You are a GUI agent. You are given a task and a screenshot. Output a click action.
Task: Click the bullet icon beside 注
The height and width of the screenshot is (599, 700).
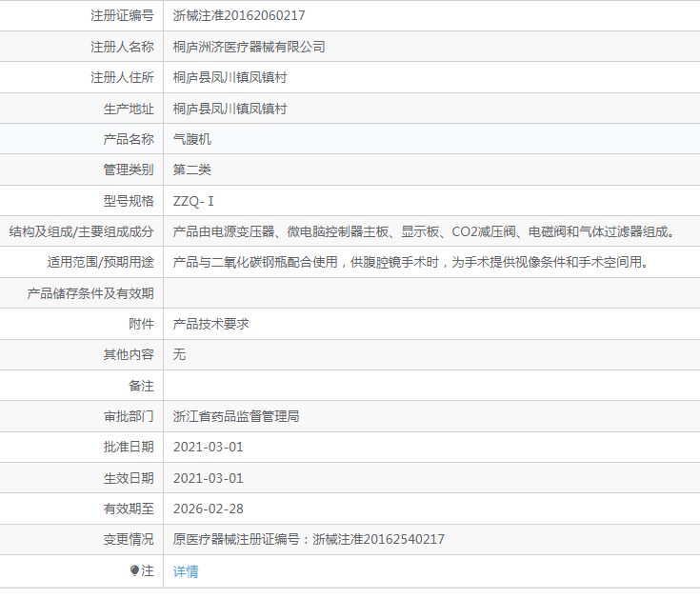click(134, 570)
